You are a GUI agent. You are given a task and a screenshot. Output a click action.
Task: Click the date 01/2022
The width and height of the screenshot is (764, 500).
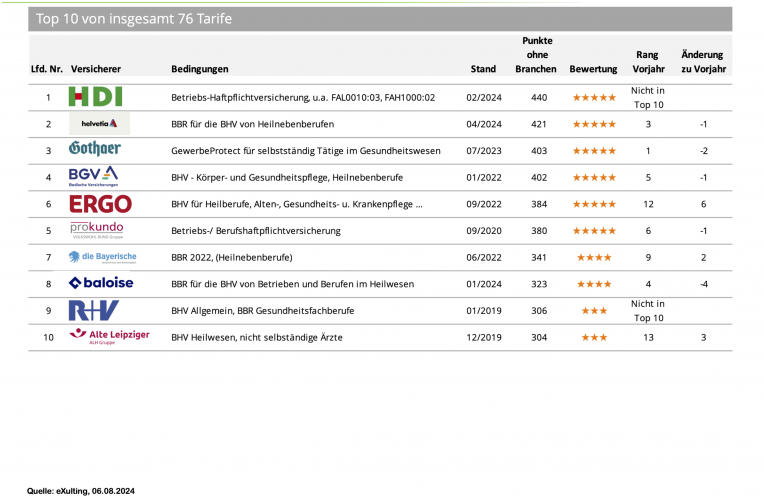tap(484, 177)
